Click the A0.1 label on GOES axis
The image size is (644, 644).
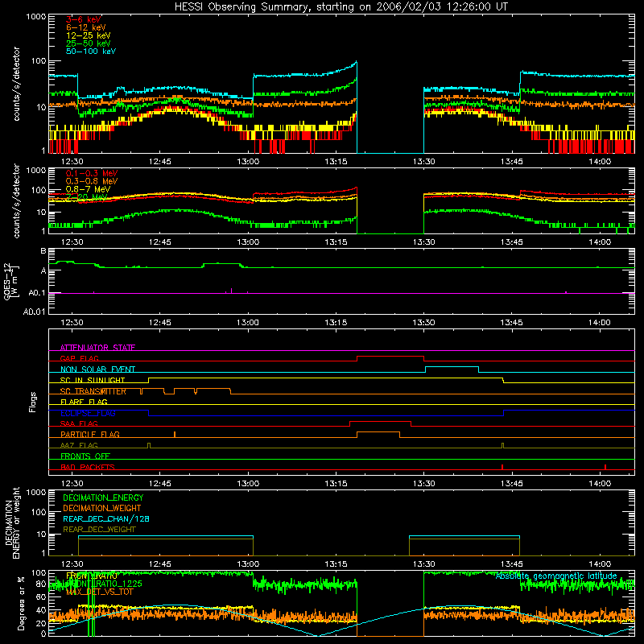[x=36, y=293]
